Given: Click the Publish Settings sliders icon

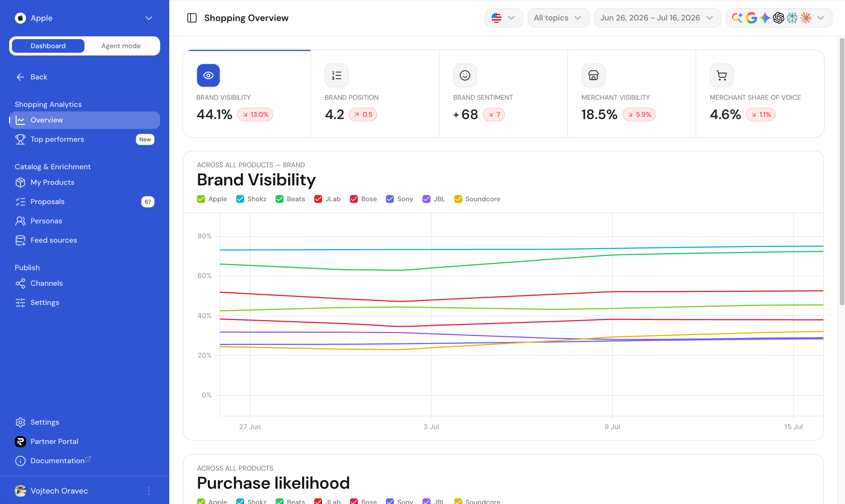Looking at the screenshot, I should click(x=20, y=303).
